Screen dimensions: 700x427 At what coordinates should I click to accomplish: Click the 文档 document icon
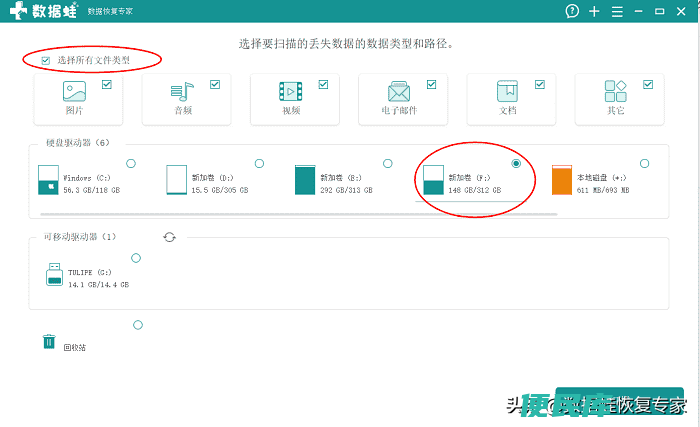507,91
